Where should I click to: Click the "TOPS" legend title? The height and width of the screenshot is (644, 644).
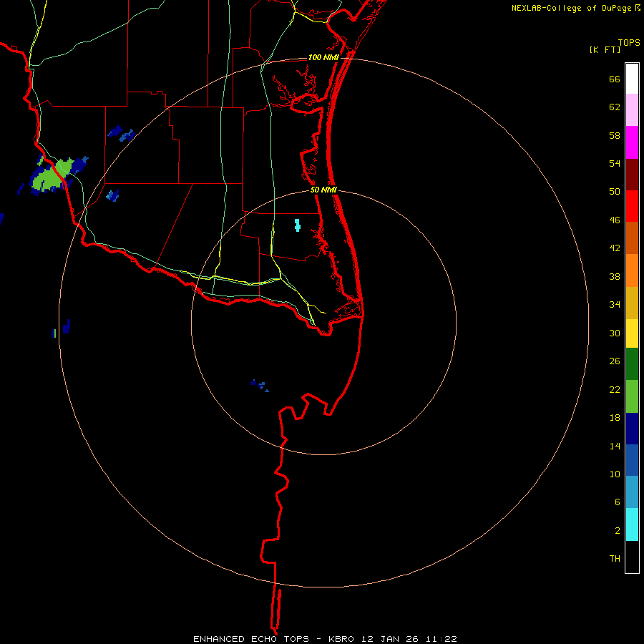629,42
